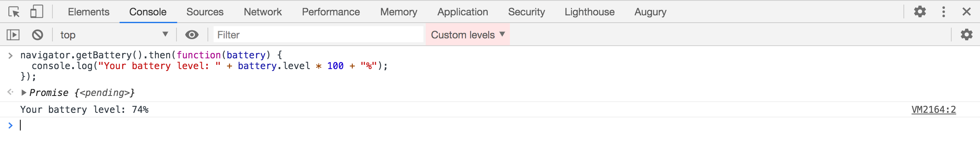Open the three-dot customize DevTools menu
This screenshot has width=980, height=142.
(944, 12)
